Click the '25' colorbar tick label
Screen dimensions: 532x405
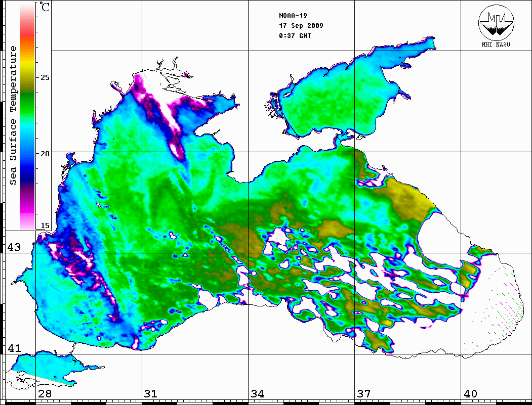point(45,77)
